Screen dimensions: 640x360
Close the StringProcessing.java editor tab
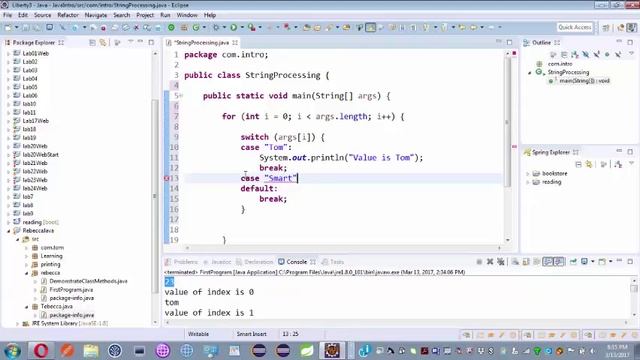235,42
